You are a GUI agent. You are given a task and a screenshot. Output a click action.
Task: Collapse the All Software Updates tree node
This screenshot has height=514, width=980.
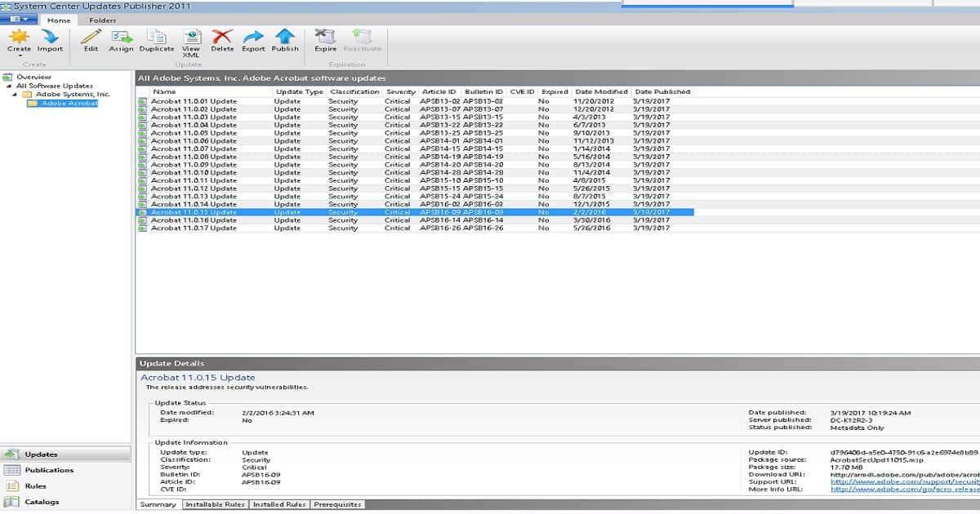9,86
